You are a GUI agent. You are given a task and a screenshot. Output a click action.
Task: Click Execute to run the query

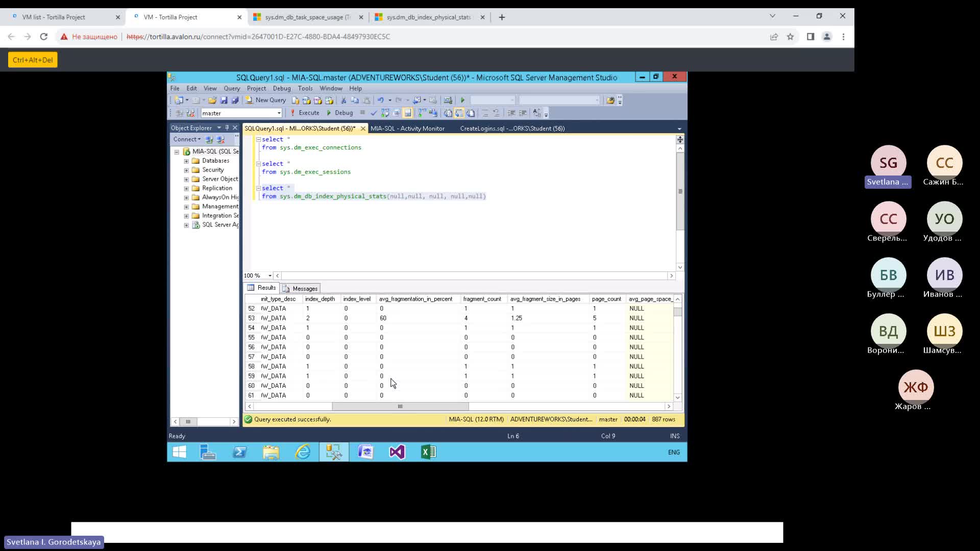click(x=305, y=113)
